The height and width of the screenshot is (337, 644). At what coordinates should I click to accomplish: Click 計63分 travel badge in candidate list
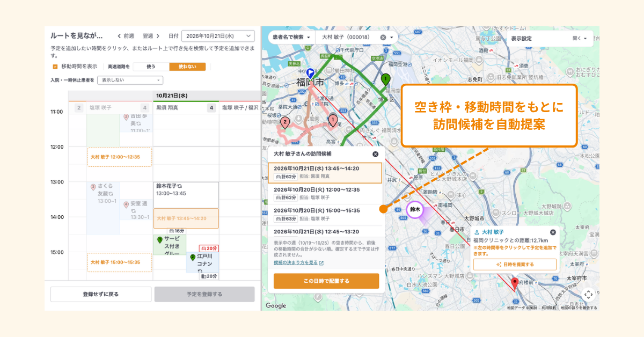pos(285,218)
